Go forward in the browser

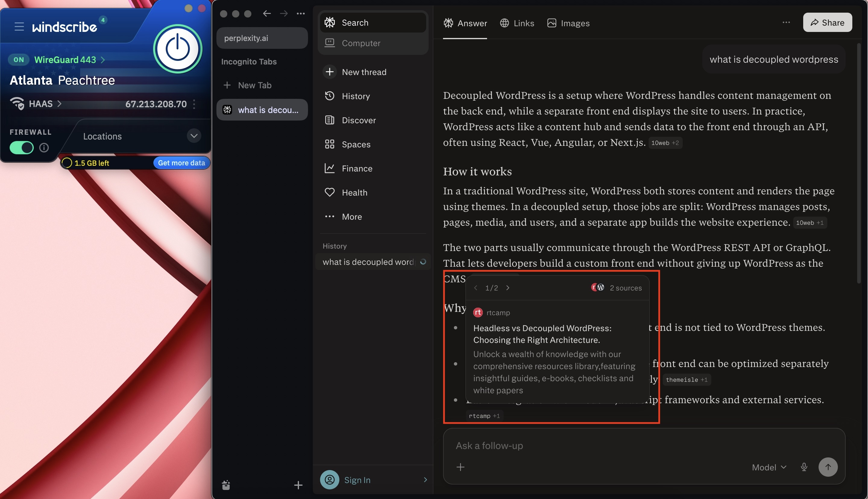[x=284, y=13]
